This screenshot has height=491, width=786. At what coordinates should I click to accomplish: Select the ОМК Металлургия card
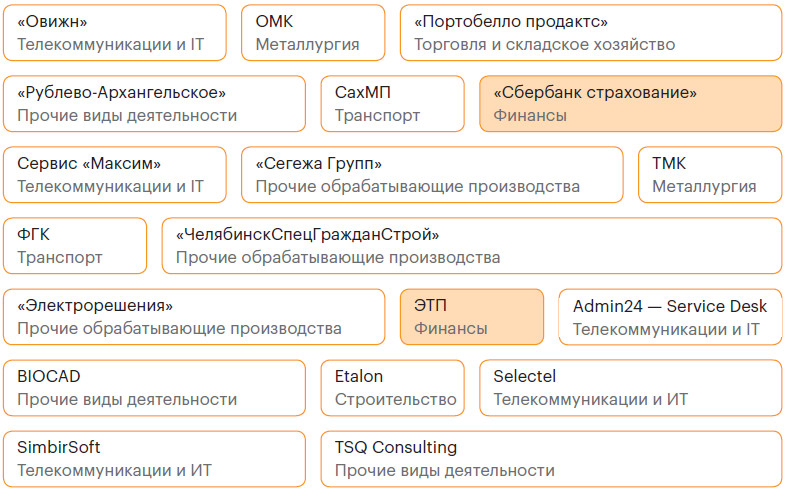coord(312,33)
